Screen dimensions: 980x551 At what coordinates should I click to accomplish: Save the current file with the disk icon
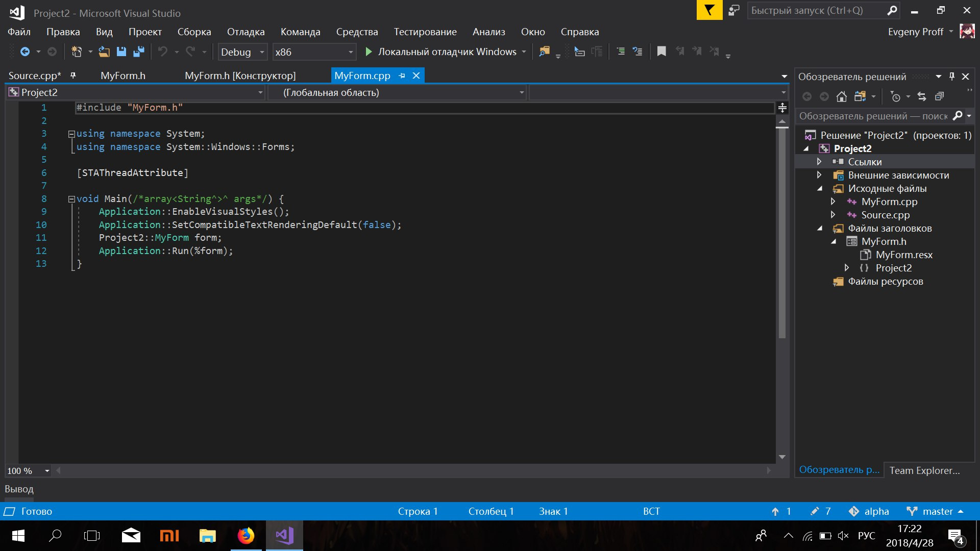tap(121, 52)
